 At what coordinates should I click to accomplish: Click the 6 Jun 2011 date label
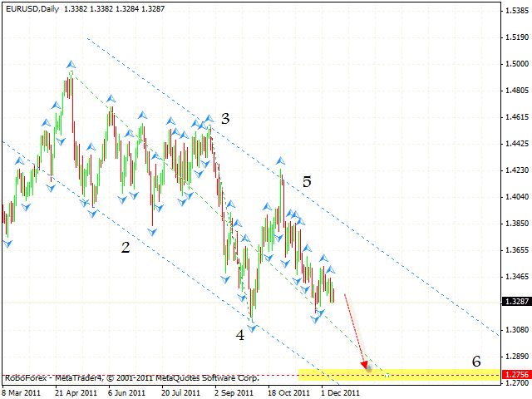pyautogui.click(x=127, y=393)
